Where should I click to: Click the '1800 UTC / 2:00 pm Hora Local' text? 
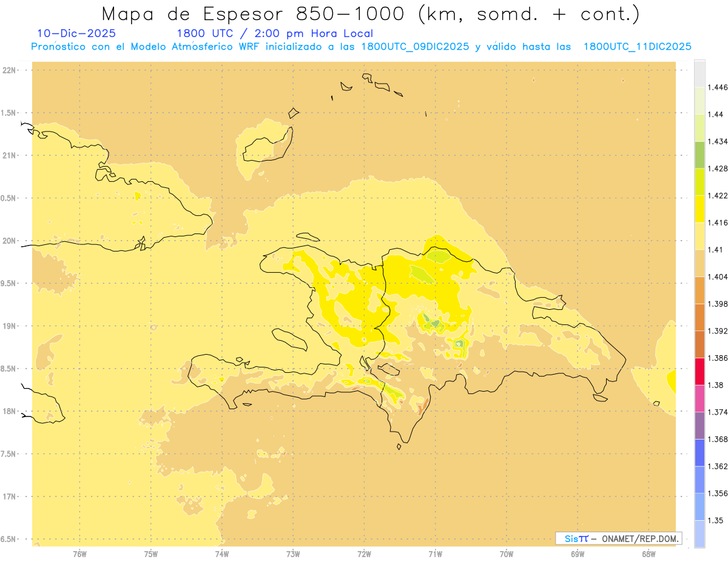tap(275, 33)
